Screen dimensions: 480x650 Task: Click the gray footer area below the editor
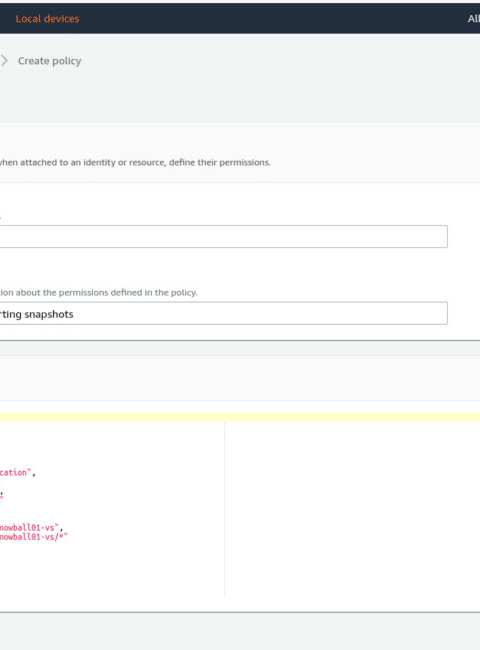point(240,631)
